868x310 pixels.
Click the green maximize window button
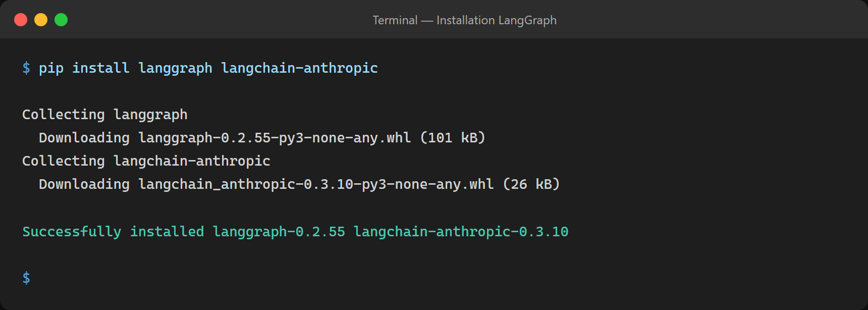click(x=61, y=20)
